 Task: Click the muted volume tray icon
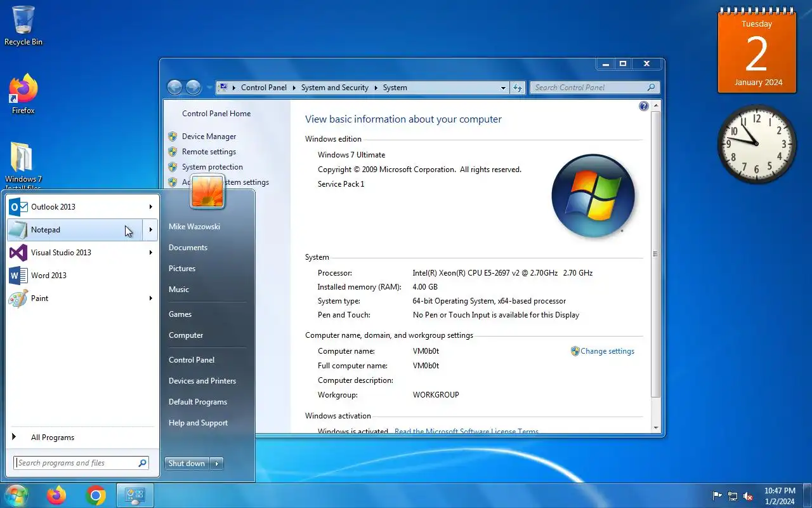pyautogui.click(x=748, y=496)
